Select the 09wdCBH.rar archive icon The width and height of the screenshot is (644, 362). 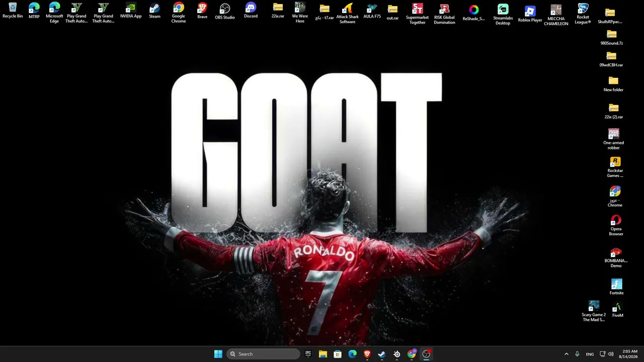(611, 59)
